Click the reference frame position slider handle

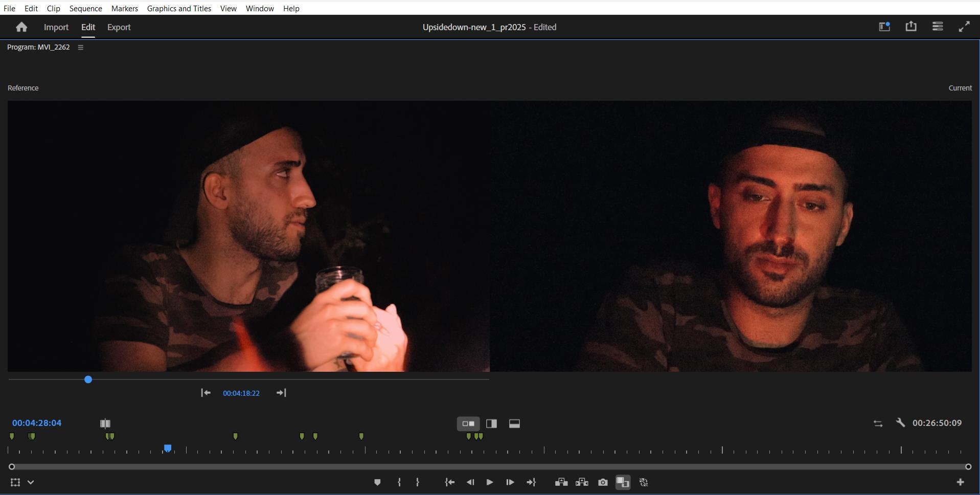click(88, 379)
